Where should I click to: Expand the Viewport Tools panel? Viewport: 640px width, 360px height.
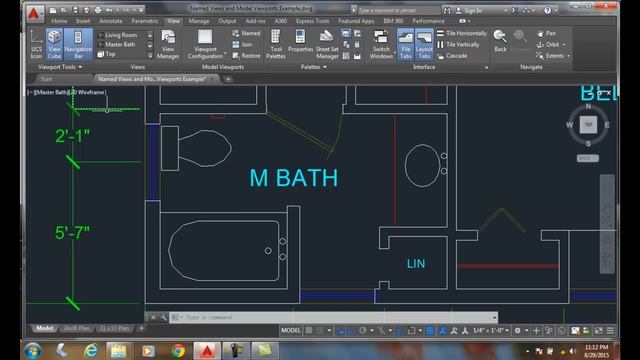[60, 67]
